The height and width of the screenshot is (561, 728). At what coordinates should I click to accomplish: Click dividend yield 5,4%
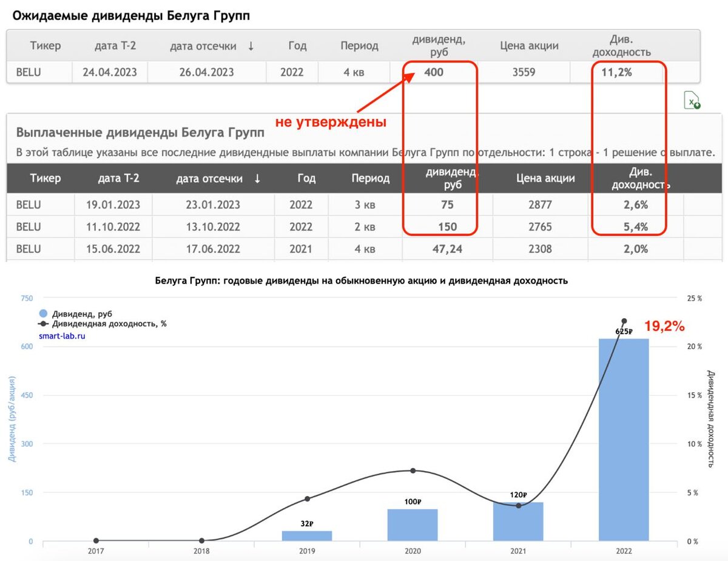[636, 227]
